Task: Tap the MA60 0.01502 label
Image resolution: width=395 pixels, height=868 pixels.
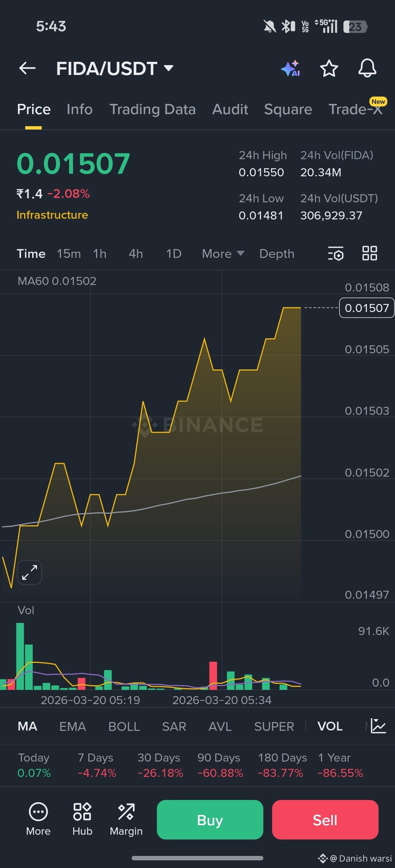Action: point(57,281)
